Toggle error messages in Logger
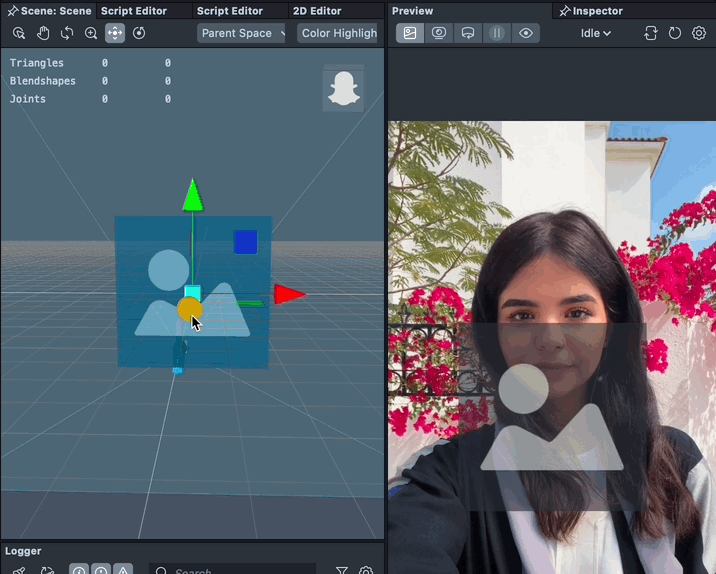716x574 pixels. 123,569
